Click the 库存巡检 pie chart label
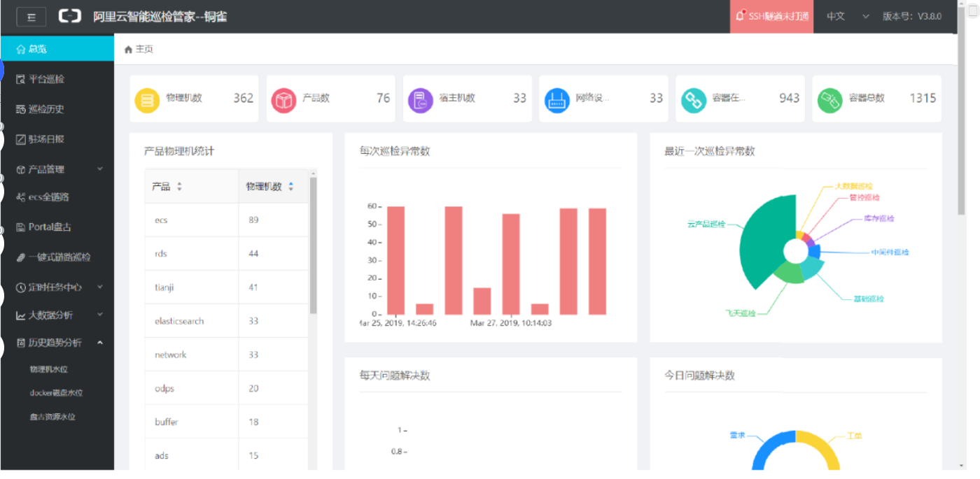Screen dimensions: 980x479 click(x=878, y=218)
